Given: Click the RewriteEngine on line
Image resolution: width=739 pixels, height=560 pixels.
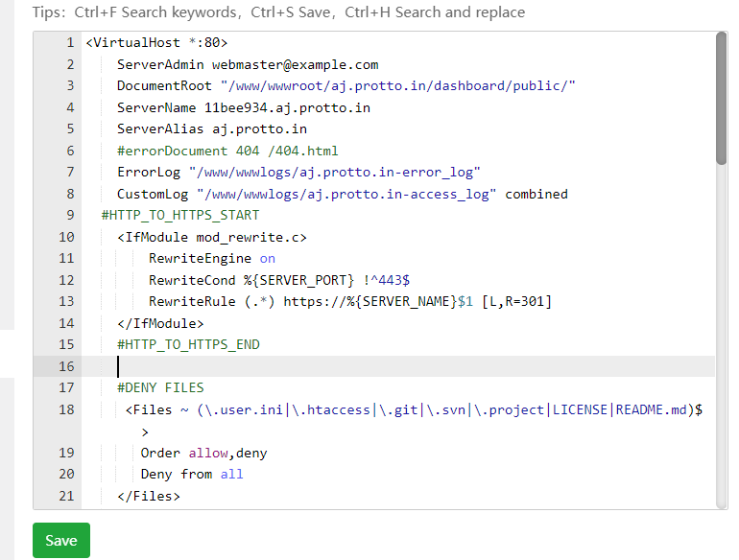Looking at the screenshot, I should pos(211,258).
